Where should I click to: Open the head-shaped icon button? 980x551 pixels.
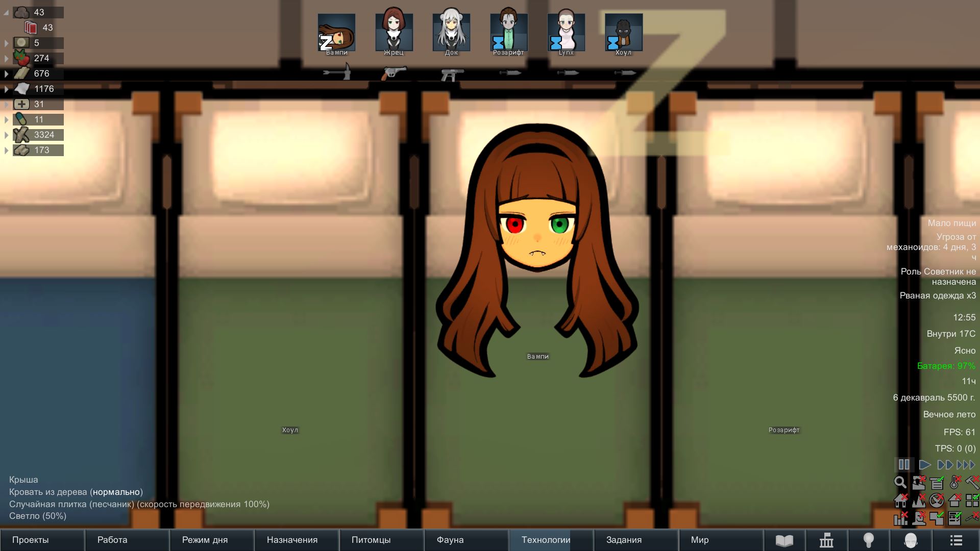tap(911, 540)
